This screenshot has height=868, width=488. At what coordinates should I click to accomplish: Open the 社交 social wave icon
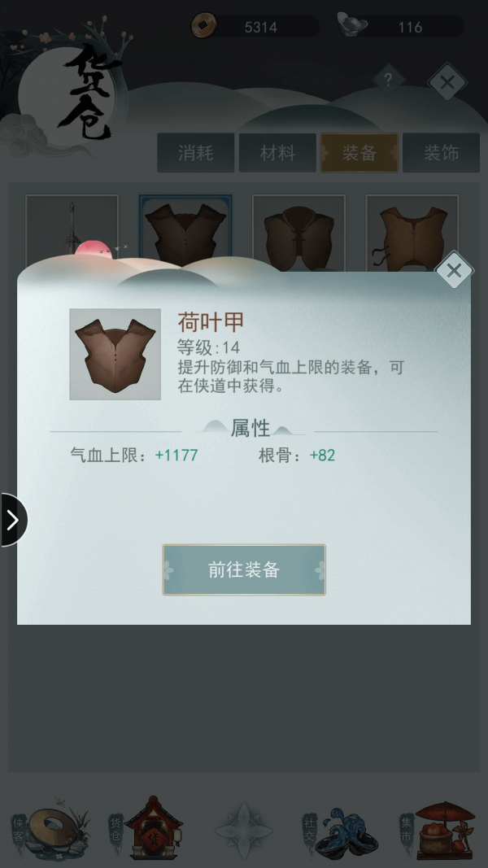pos(342,829)
